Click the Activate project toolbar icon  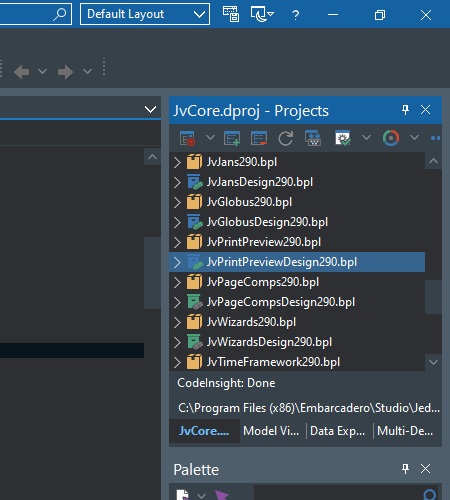coord(187,138)
